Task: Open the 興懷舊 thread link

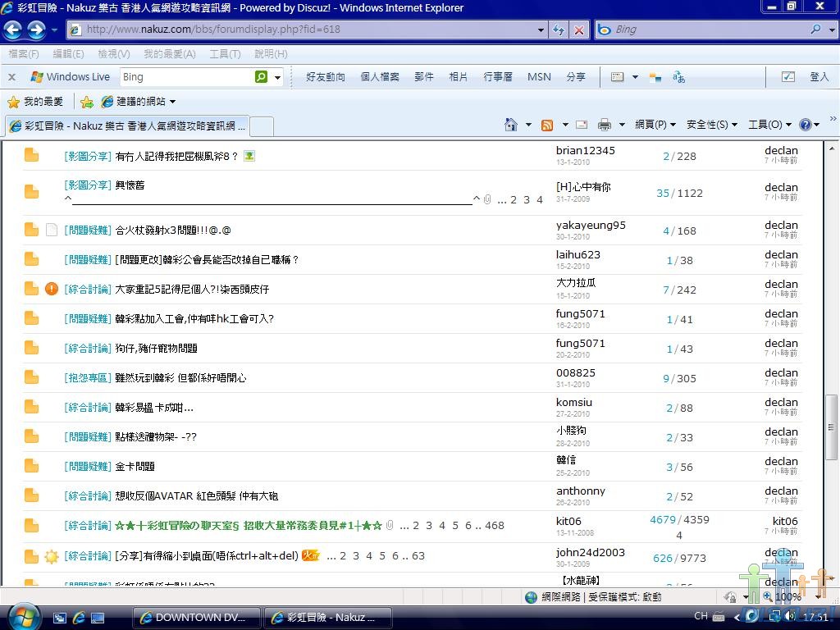Action: pyautogui.click(x=130, y=185)
